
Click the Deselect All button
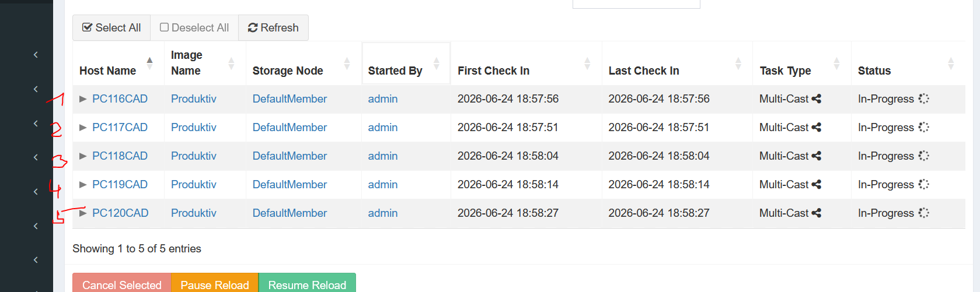pos(194,28)
